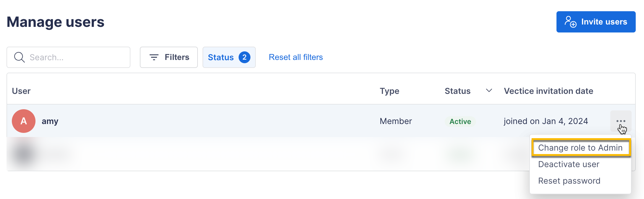The height and width of the screenshot is (199, 644).
Task: Click the User column header
Action: (21, 91)
